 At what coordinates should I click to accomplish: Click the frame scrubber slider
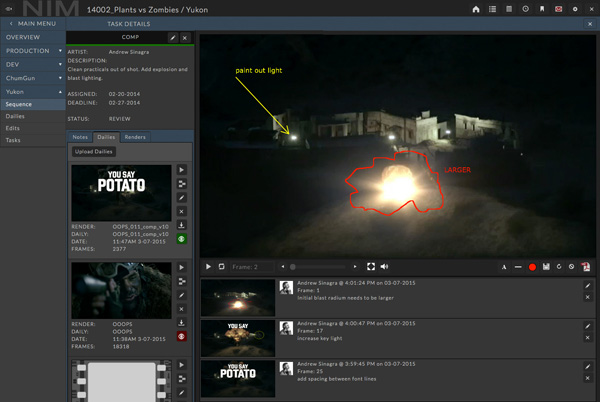318,267
